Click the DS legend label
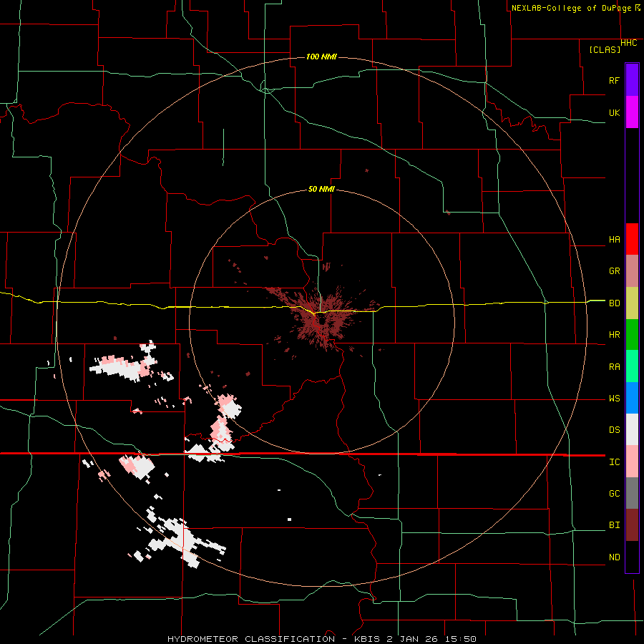644x644 pixels. pos(615,430)
